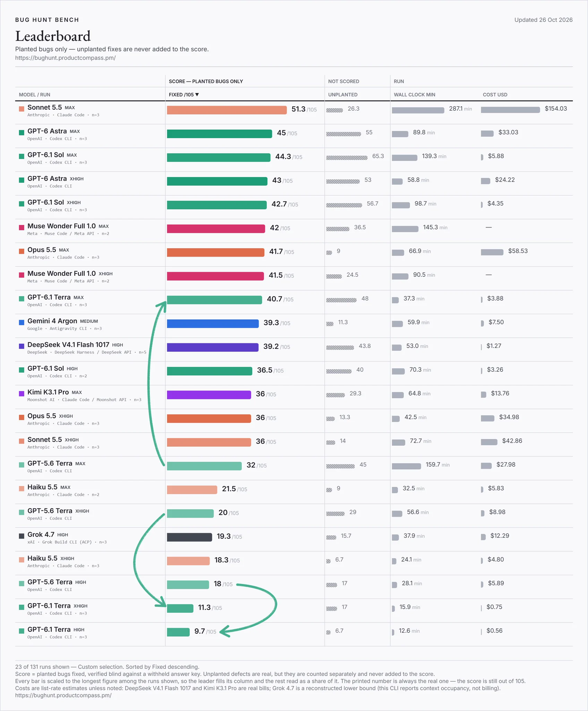588x711 pixels.
Task: Click the 9.7 score value
Action: (199, 631)
